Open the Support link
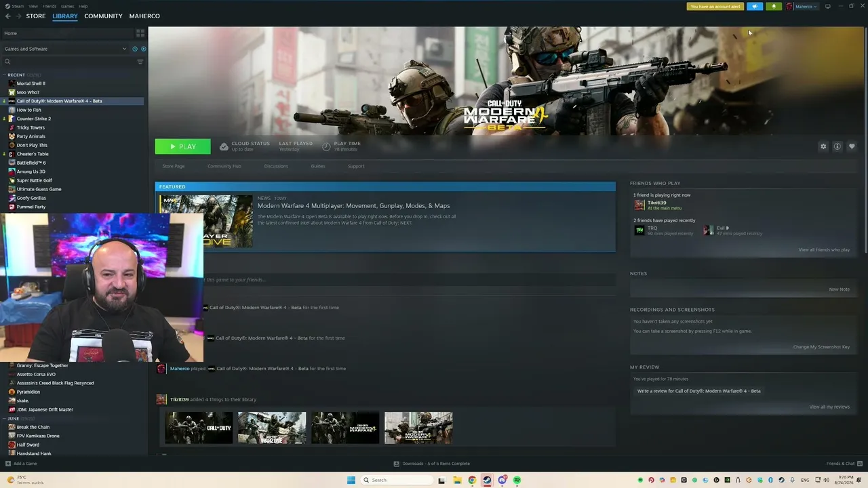The image size is (868, 488). 356,166
